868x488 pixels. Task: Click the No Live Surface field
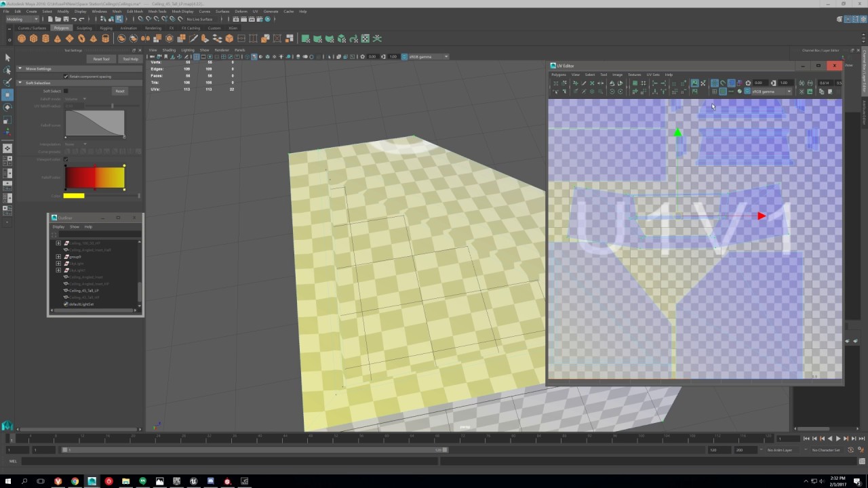[200, 19]
